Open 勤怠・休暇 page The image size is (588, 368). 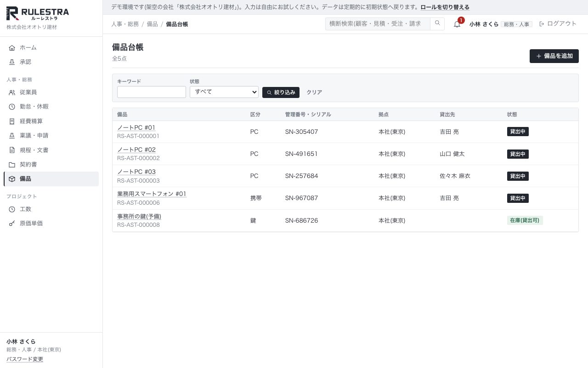click(x=51, y=107)
